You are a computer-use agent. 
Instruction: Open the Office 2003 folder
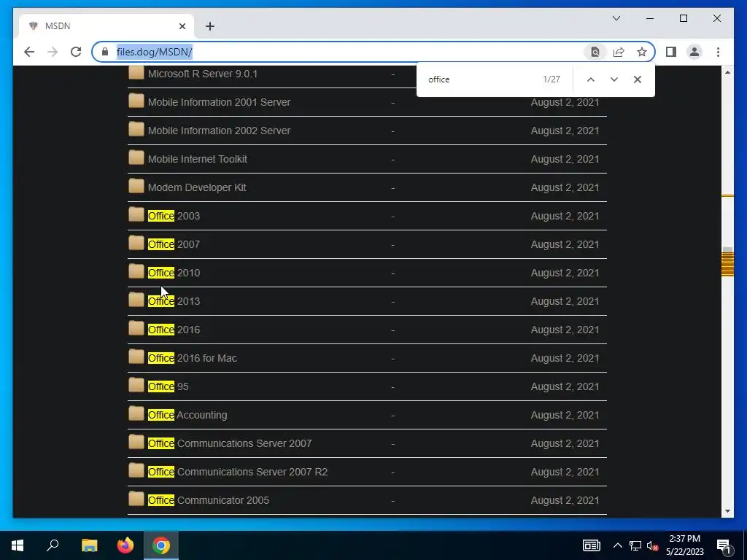(x=174, y=216)
